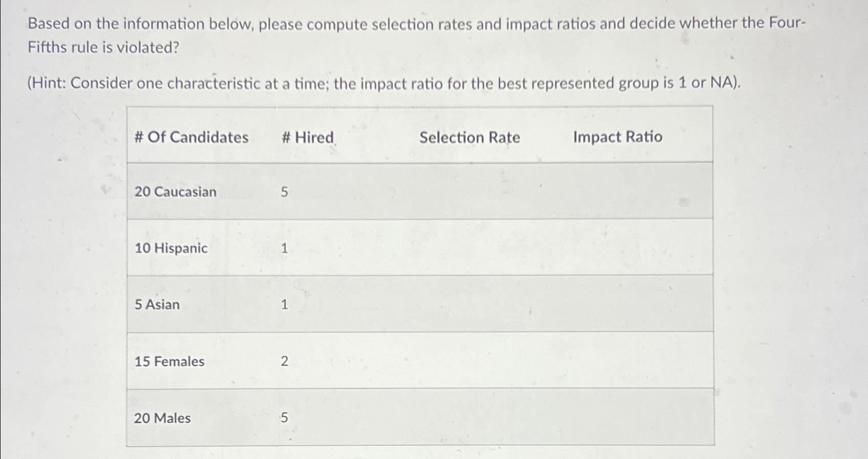Click the hired value 5 for Caucasian
This screenshot has height=459, width=868.
point(284,192)
